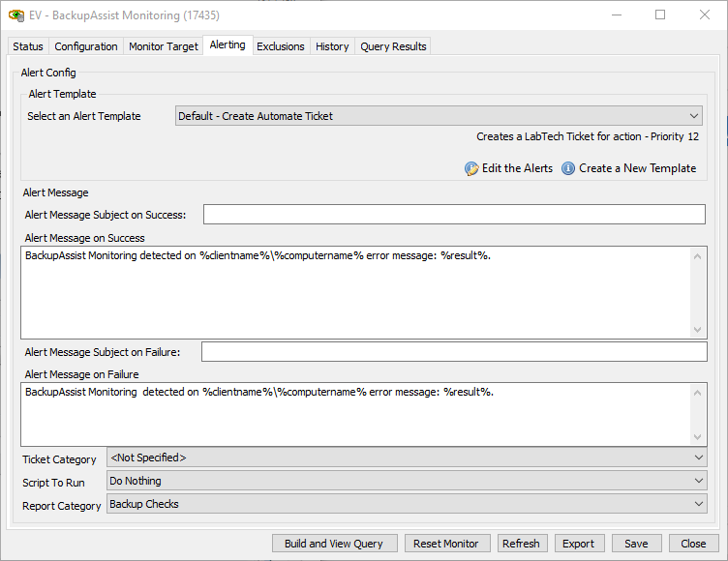
Task: Select the Exclusions tab
Action: coord(281,46)
